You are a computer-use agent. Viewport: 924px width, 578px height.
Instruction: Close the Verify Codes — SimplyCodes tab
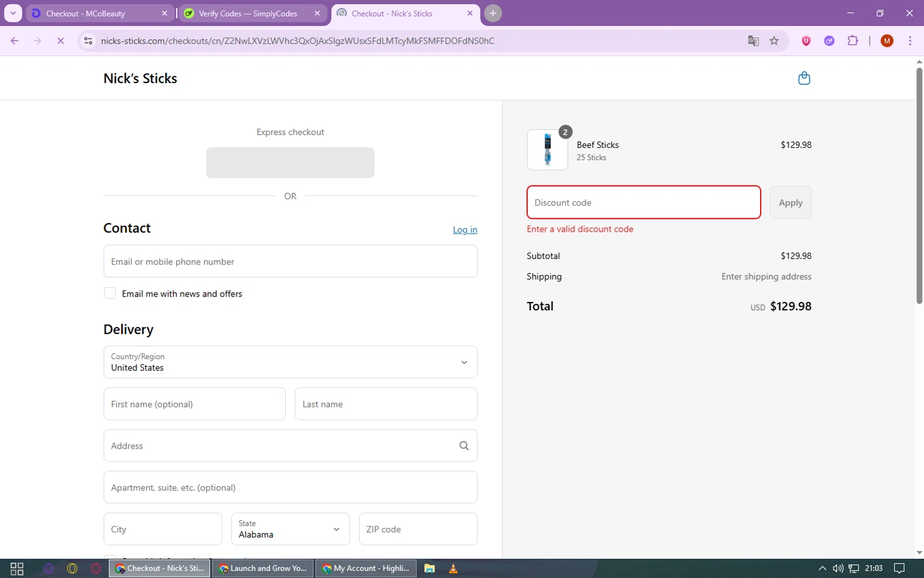click(317, 13)
